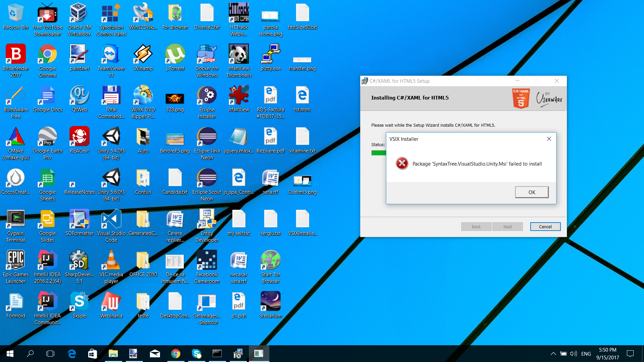Viewport: 644px width, 362px height.
Task: Select the Google Sheets icon
Action: click(x=47, y=185)
